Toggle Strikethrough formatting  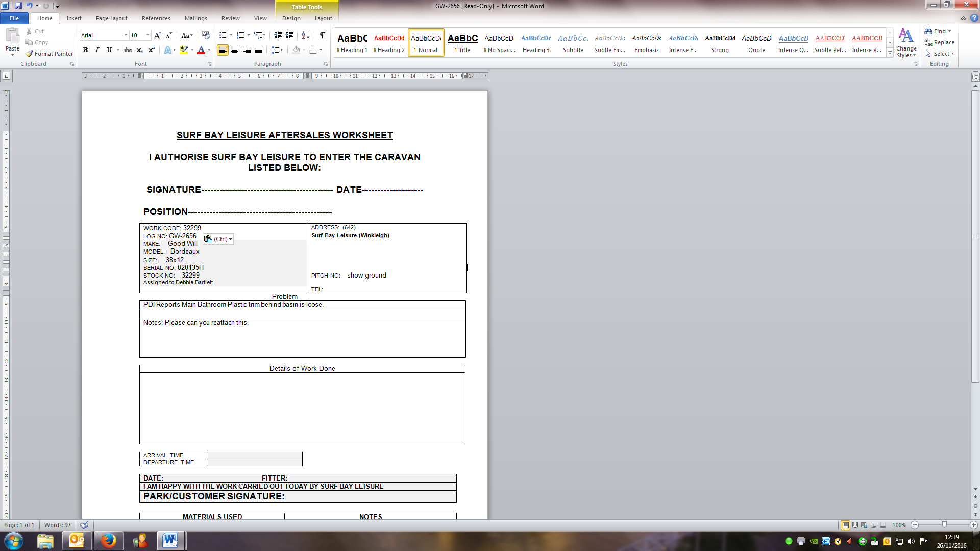[x=128, y=50]
